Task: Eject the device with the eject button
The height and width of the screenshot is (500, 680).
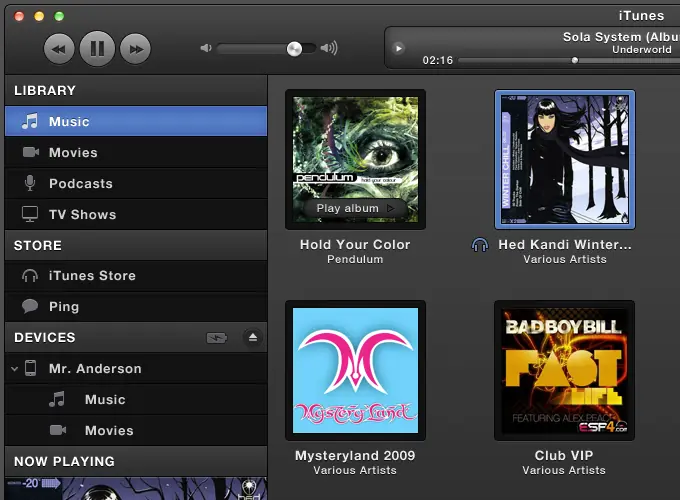Action: tap(253, 337)
